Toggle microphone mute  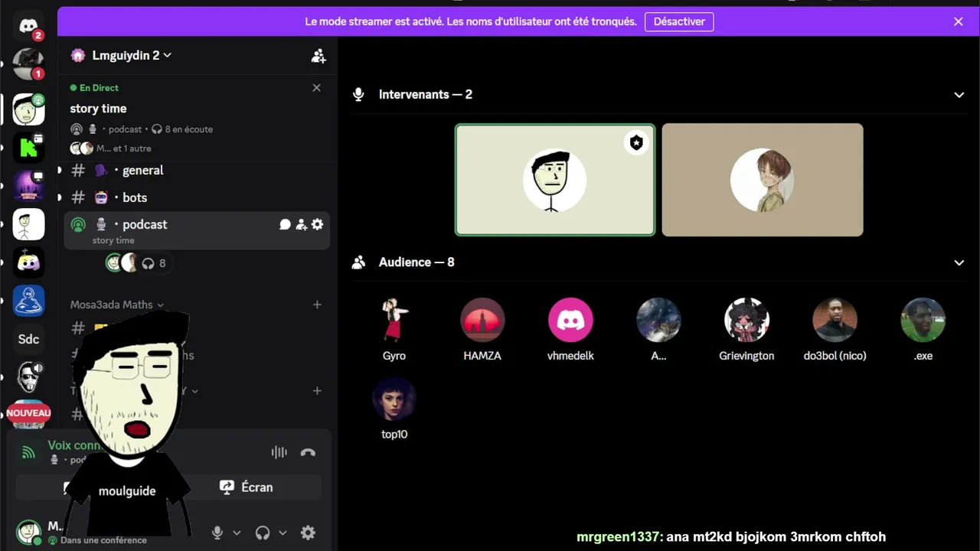[217, 533]
